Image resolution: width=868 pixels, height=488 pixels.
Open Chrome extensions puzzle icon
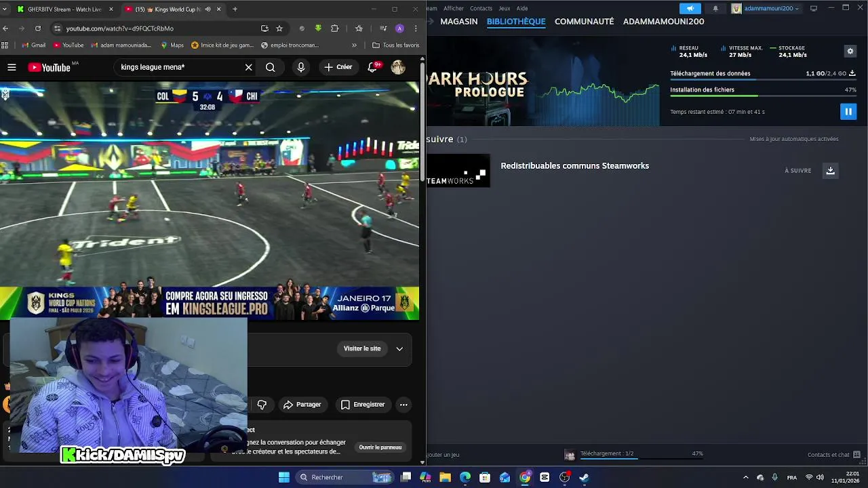[x=334, y=28]
